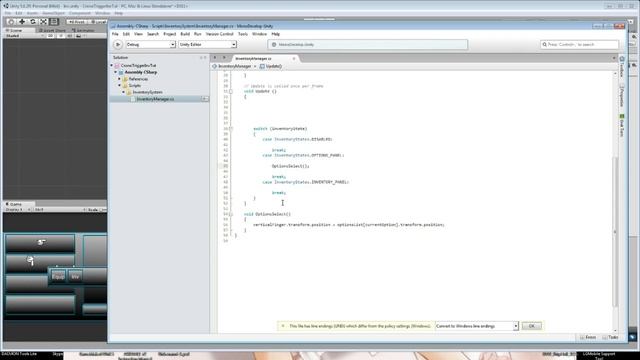Screen dimensions: 640x360
Task: Open MonoDevelop Run menu
Action: coord(198,34)
